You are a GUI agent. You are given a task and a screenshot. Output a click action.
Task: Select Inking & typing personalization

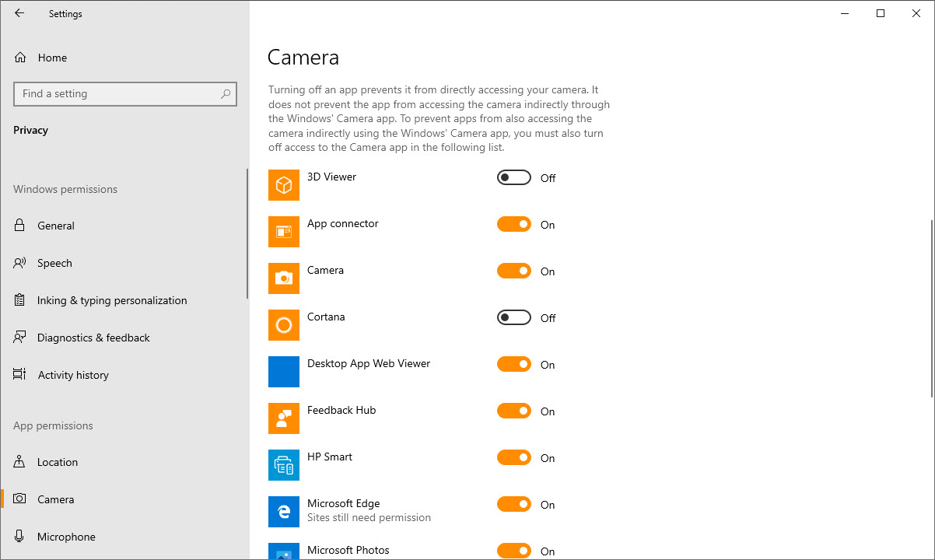point(124,300)
